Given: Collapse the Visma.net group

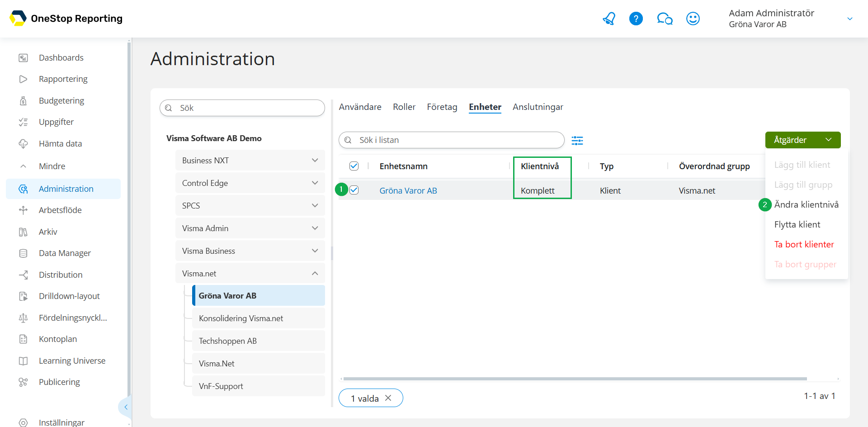Looking at the screenshot, I should click(315, 274).
